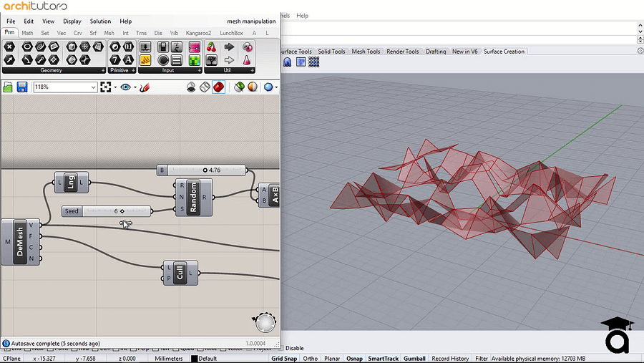Select the Integer 7 primitive icon
The width and height of the screenshot is (644, 363).
click(115, 60)
